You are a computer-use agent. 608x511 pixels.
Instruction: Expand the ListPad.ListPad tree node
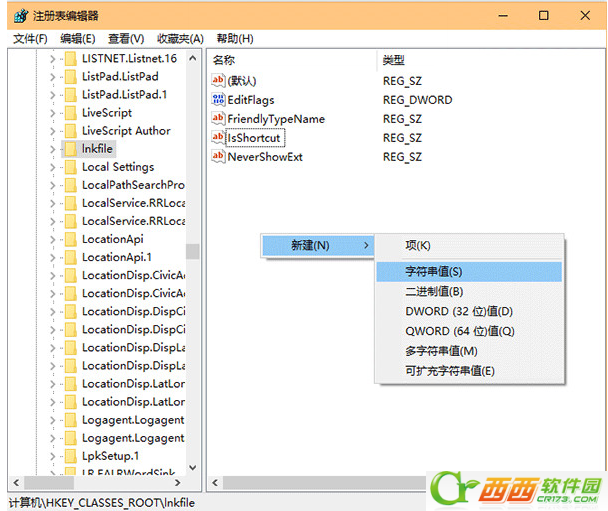pos(53,77)
